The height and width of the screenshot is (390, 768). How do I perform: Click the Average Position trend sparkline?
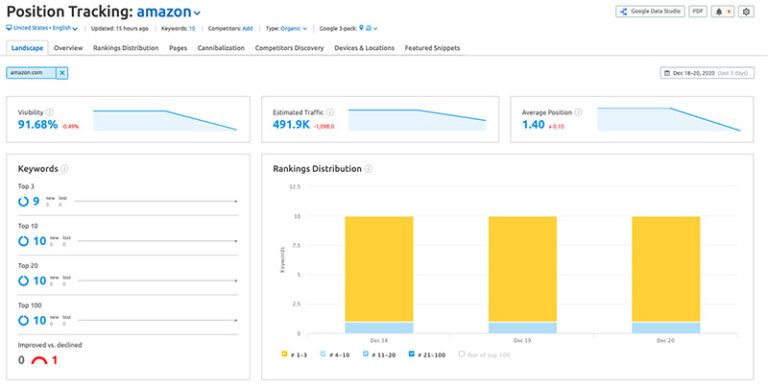669,119
